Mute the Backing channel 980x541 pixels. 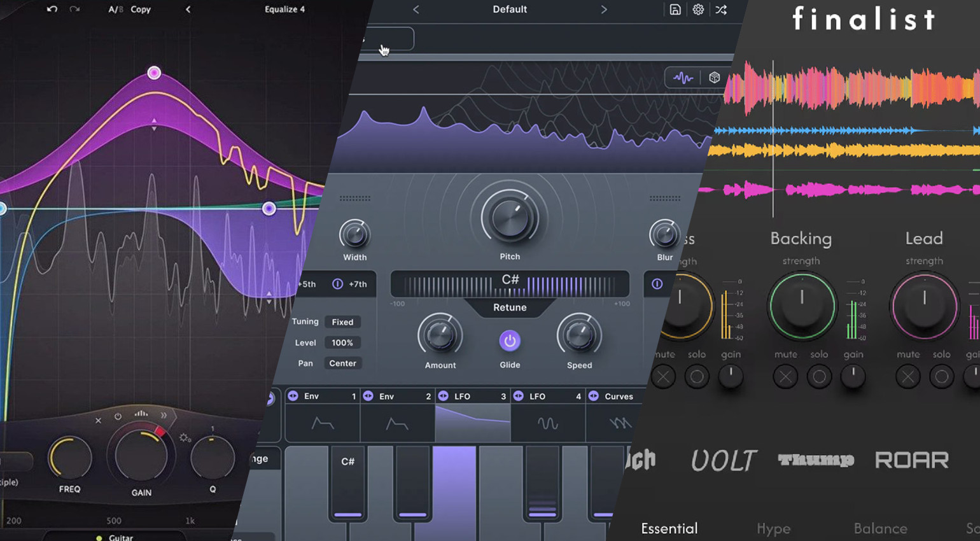pos(785,377)
